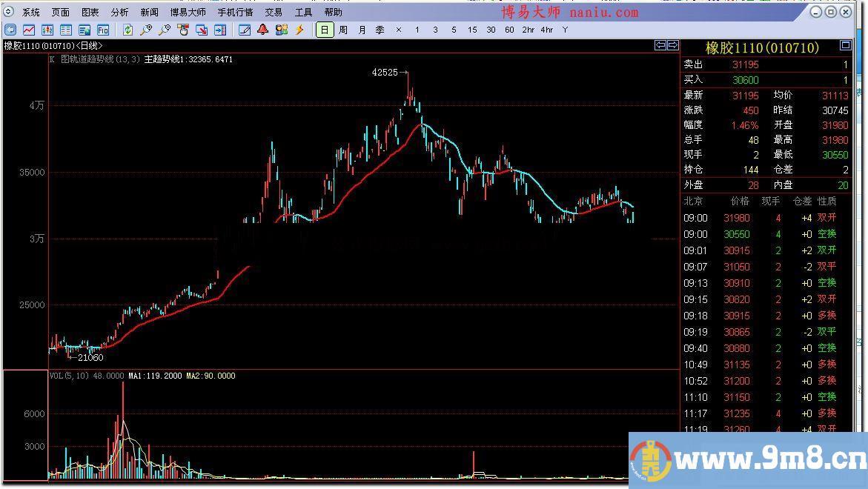Click the blue back arrow toolbar icon
The image size is (868, 489).
[10, 30]
